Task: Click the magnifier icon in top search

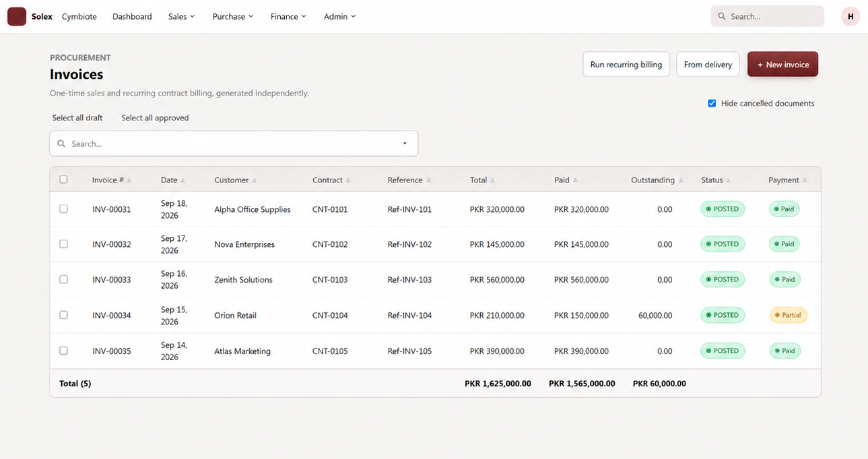Action: coord(722,16)
